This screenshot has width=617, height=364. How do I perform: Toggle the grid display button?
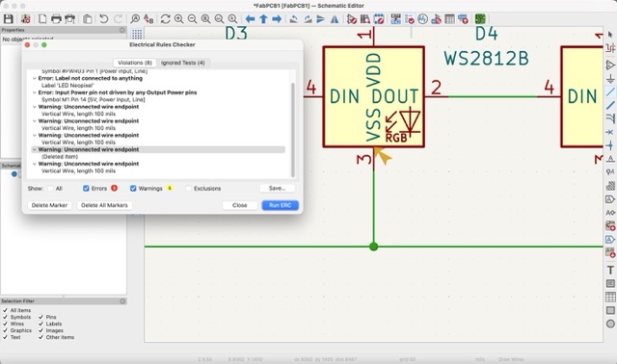click(x=137, y=34)
